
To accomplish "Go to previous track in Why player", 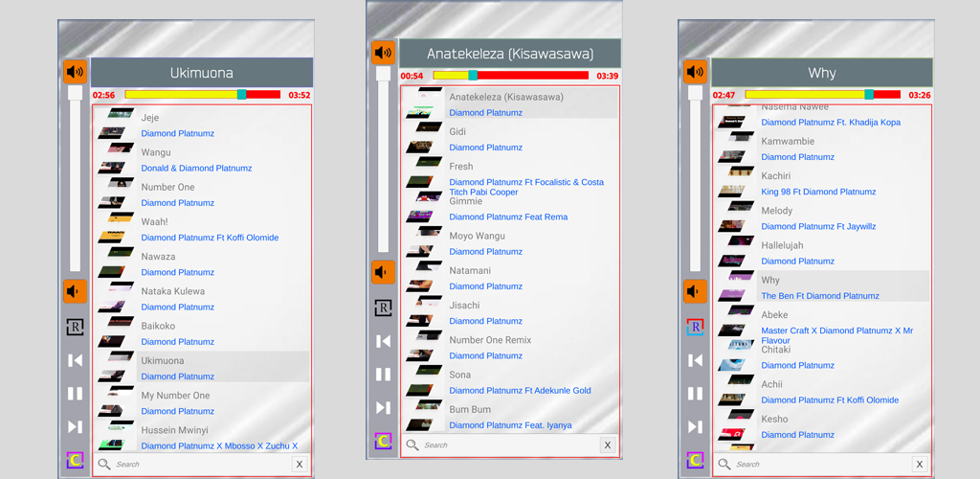I will point(695,360).
